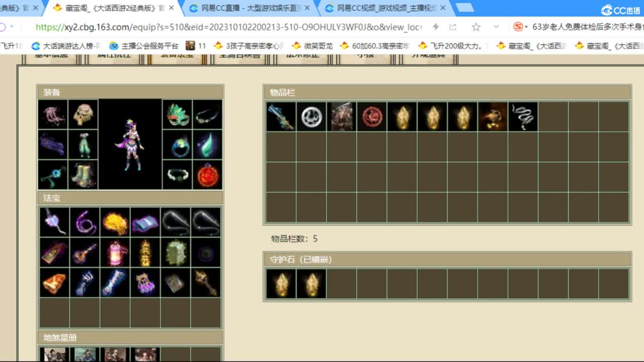Open the 大话端游达人榜 bookmark

67,46
